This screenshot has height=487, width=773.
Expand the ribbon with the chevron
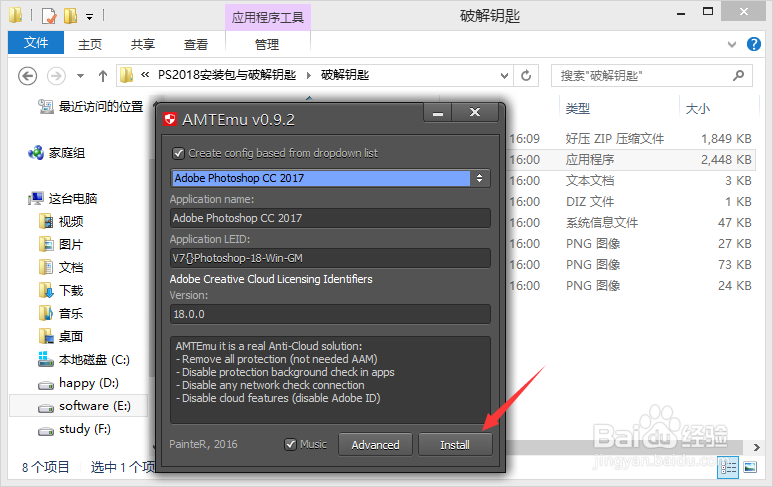(732, 44)
